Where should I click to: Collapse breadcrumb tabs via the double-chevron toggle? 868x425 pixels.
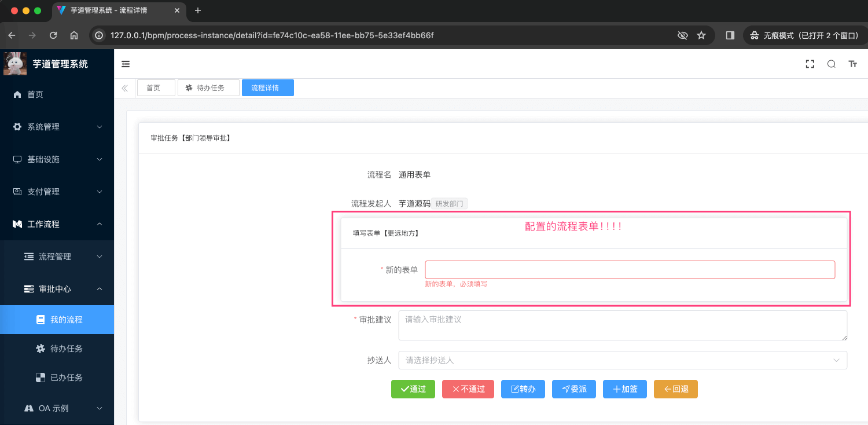tap(125, 87)
